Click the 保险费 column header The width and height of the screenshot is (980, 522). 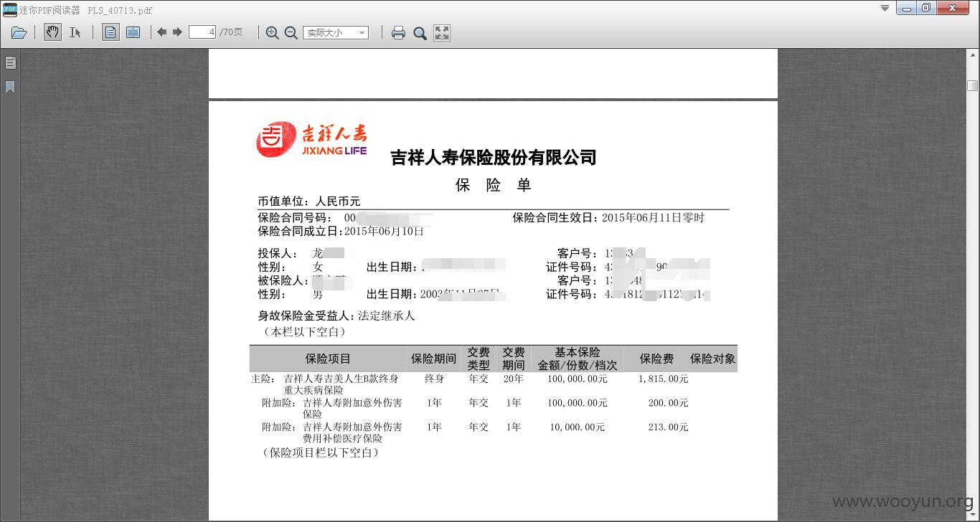point(656,359)
